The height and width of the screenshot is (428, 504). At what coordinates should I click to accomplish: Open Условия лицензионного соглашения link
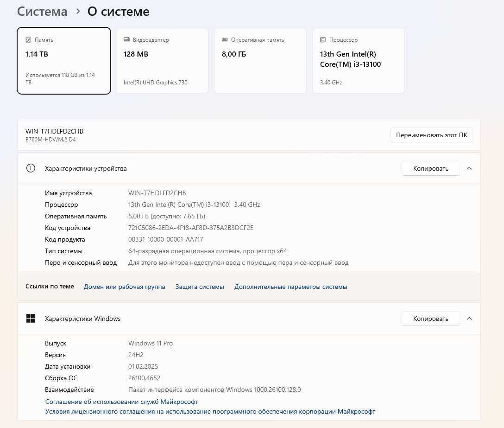pos(210,412)
